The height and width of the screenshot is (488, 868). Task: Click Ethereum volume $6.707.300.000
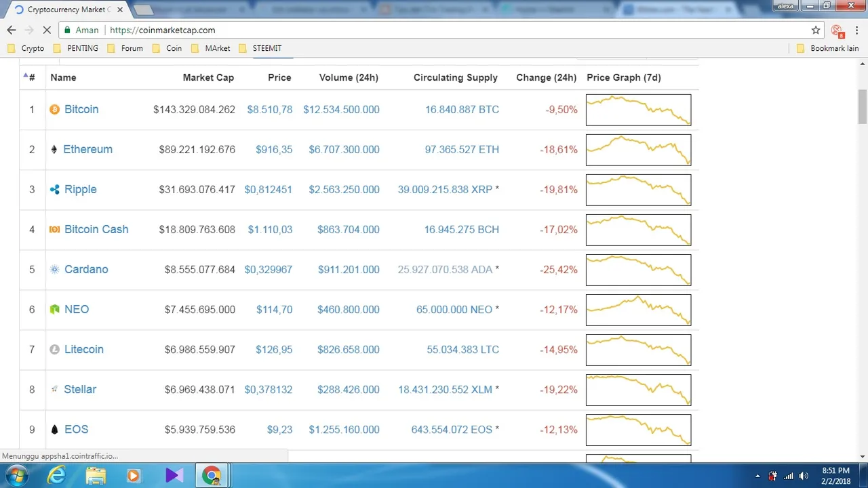point(344,149)
